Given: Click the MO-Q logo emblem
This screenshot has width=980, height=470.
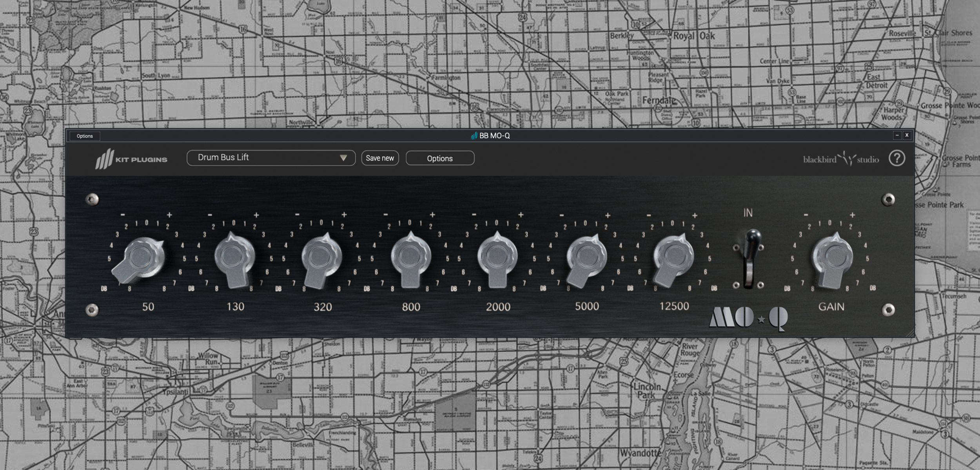Looking at the screenshot, I should 748,318.
